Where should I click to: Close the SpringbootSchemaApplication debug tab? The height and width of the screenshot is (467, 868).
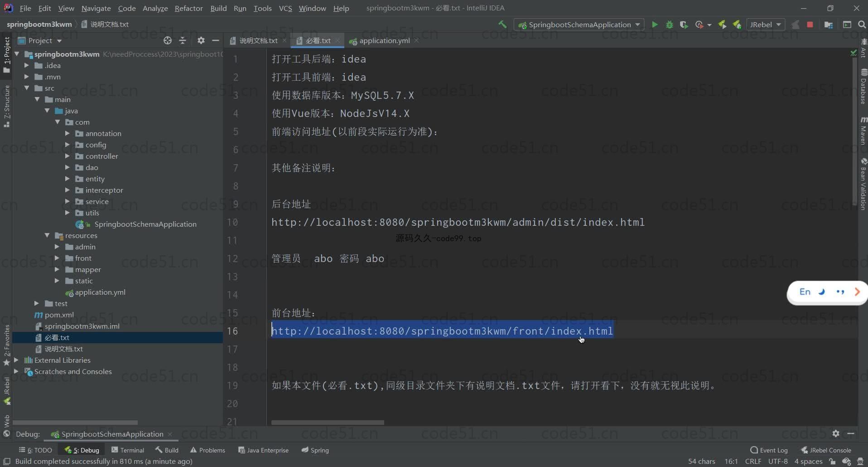170,434
